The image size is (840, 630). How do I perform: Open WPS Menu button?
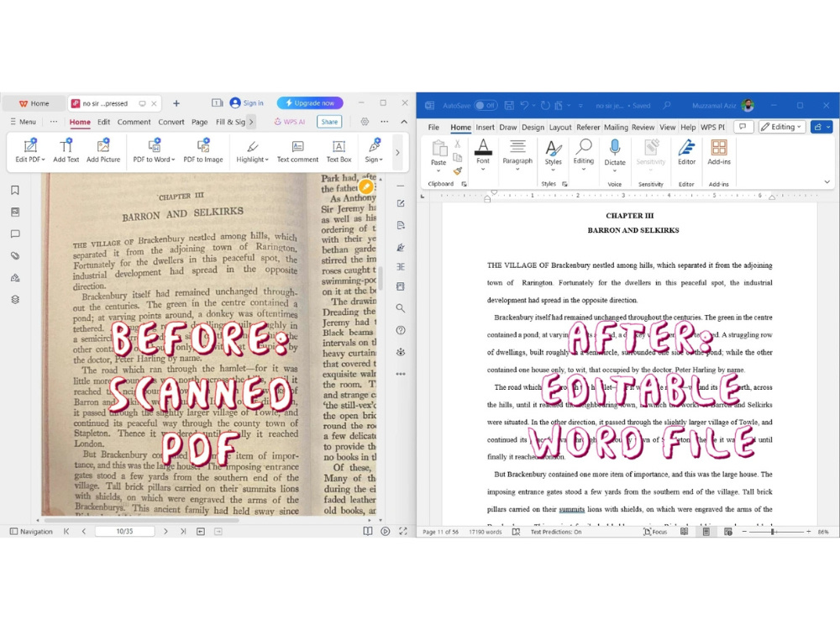23,122
